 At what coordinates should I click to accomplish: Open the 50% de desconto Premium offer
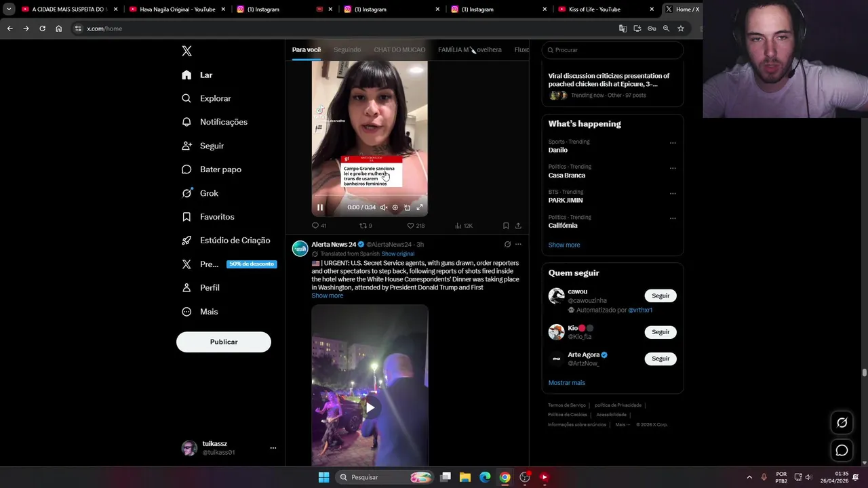[252, 264]
